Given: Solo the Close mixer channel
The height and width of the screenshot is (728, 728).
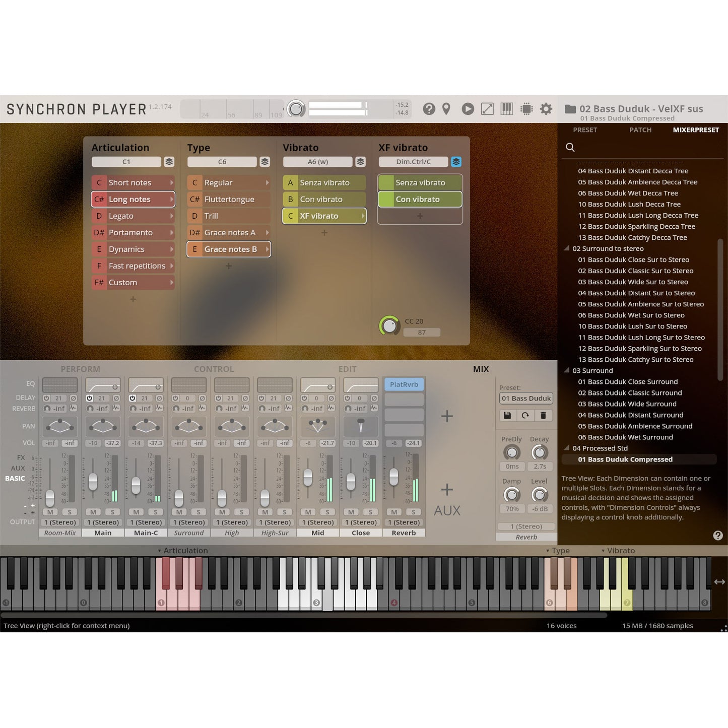Looking at the screenshot, I should tap(370, 512).
